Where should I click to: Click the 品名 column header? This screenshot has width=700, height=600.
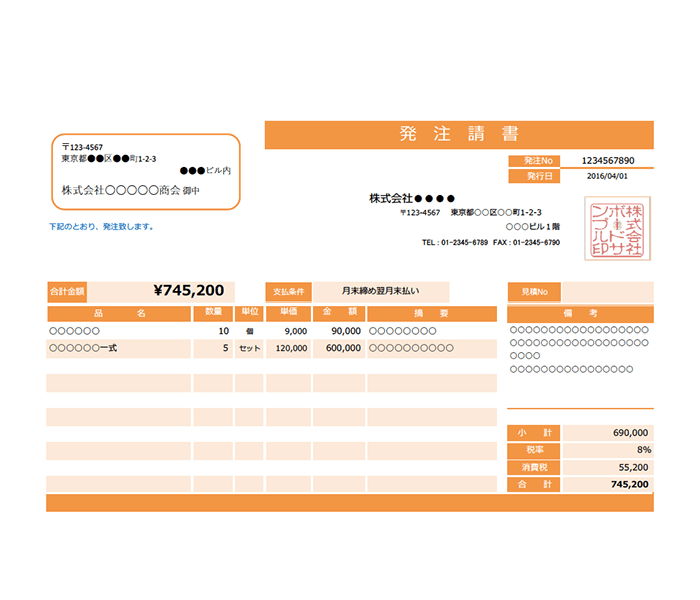[x=119, y=313]
